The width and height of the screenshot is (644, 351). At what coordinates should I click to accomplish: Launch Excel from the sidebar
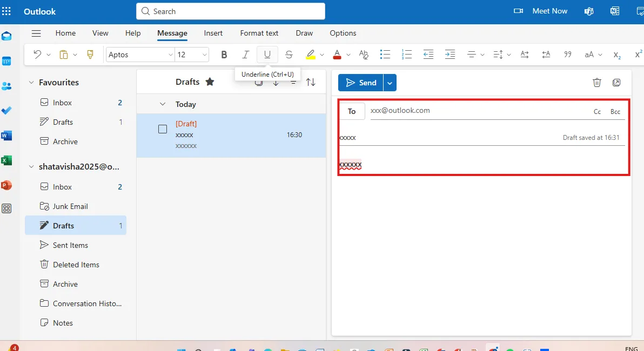6,160
